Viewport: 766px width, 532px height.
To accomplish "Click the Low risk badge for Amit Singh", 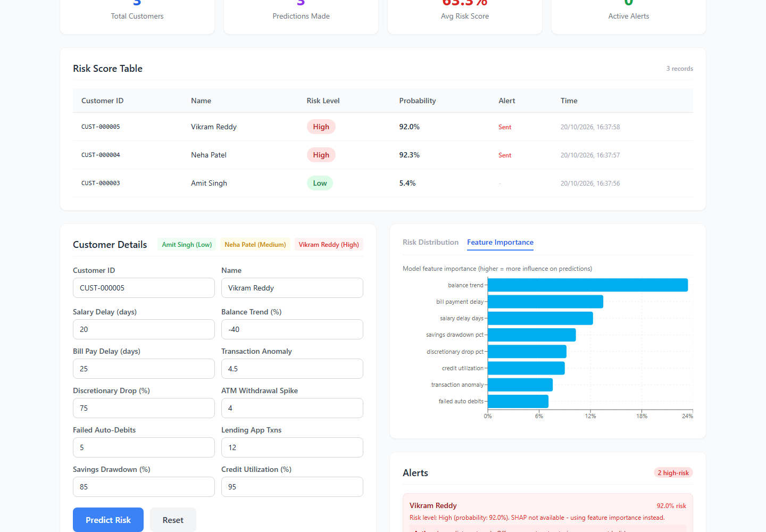I will click(320, 183).
